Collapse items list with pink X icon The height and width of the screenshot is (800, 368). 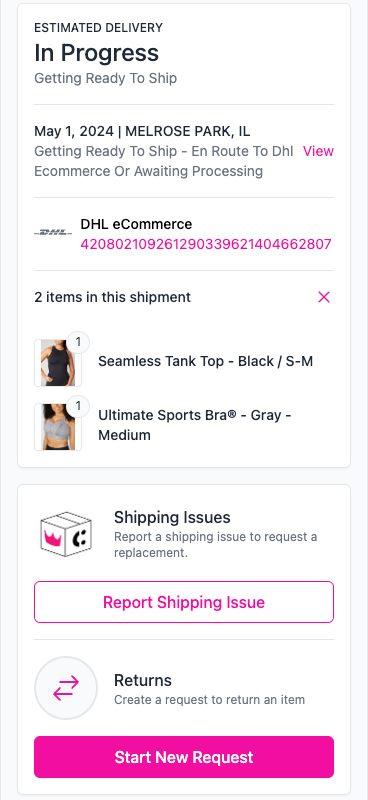click(324, 297)
